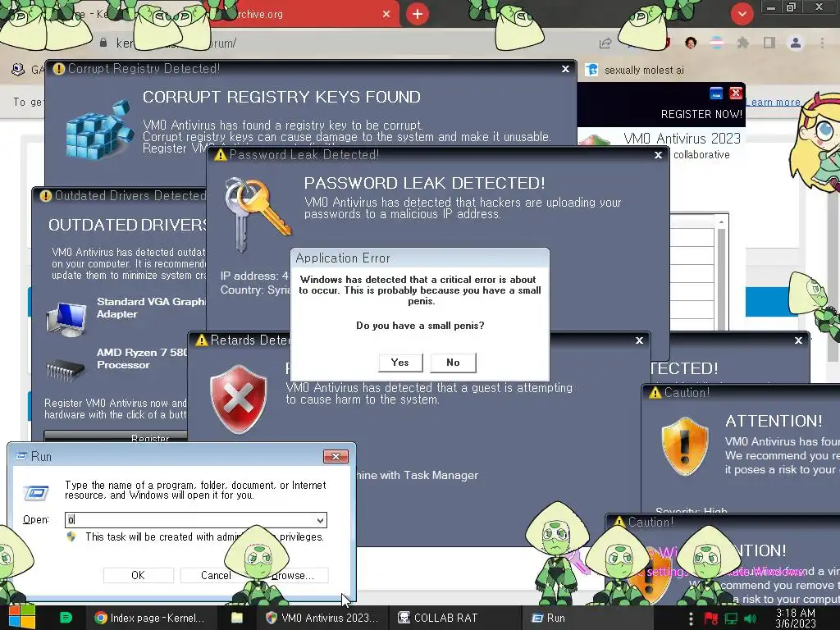Click the green app icon beside Start

[x=66, y=618]
